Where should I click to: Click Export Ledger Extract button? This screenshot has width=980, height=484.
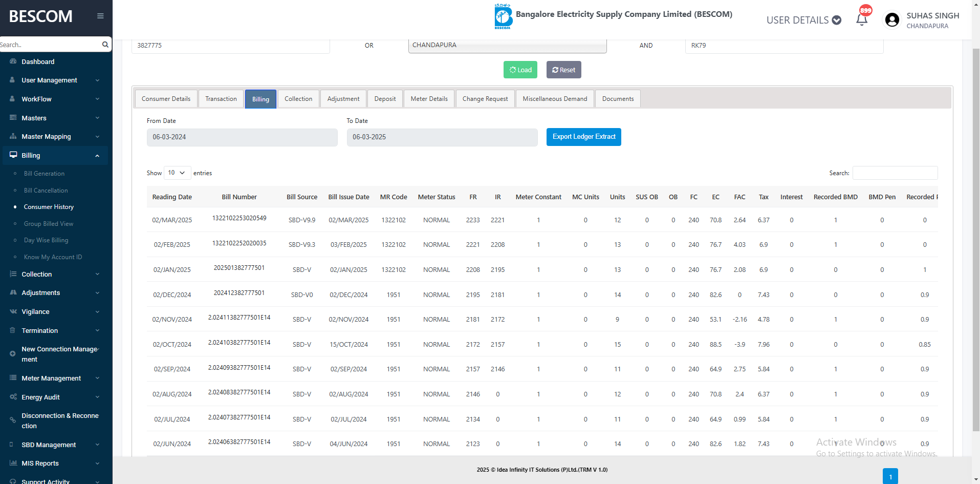584,137
